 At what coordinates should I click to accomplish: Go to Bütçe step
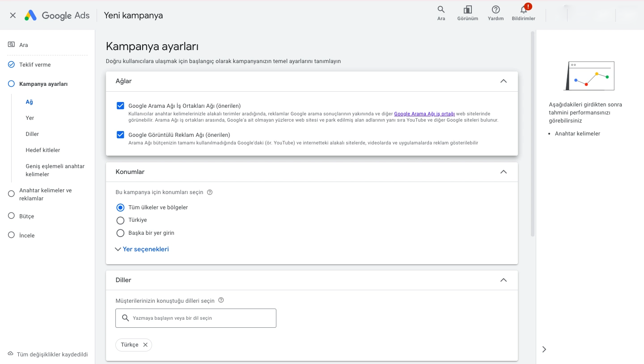27,216
